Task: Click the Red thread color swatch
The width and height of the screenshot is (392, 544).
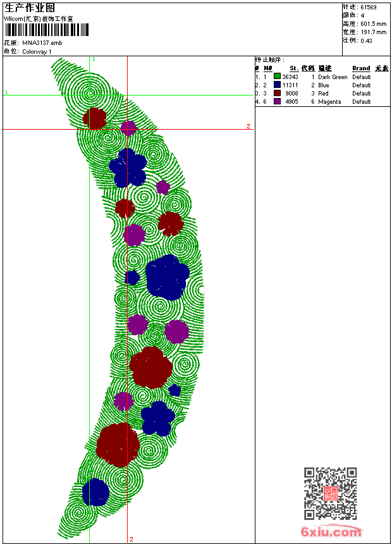Action: point(277,93)
